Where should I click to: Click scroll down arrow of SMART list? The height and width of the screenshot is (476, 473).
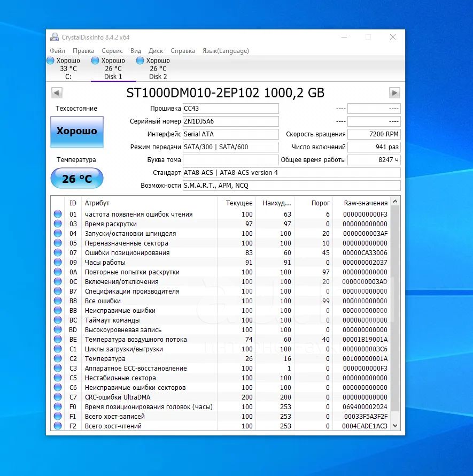(x=395, y=426)
